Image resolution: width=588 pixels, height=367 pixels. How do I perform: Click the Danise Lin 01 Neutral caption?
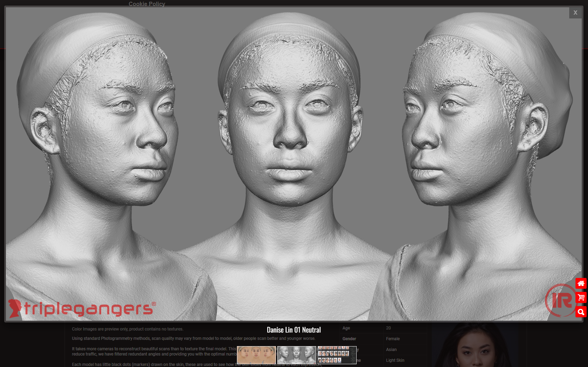pos(294,330)
